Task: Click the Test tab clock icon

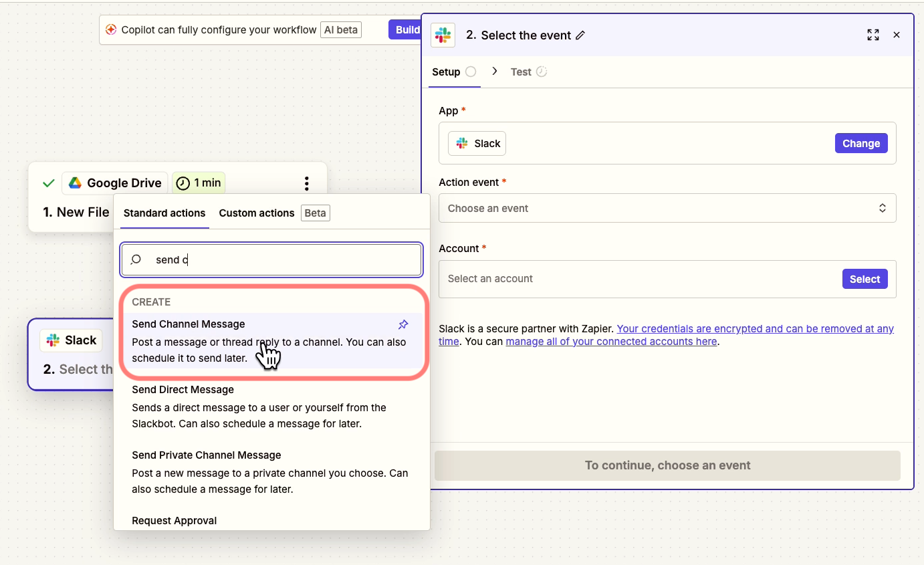Action: 542,72
